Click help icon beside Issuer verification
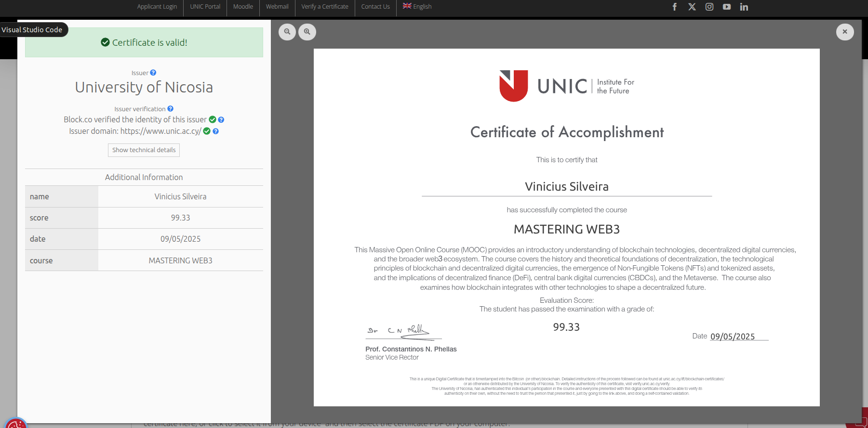 click(170, 109)
